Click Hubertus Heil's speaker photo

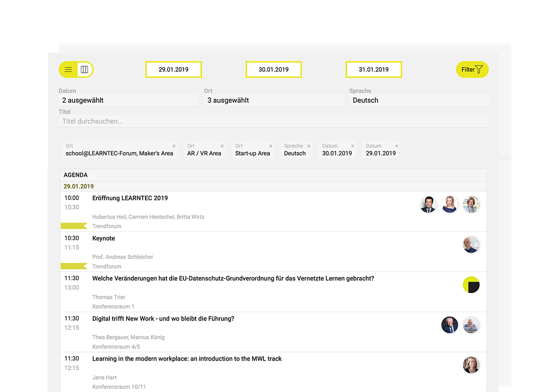point(429,204)
